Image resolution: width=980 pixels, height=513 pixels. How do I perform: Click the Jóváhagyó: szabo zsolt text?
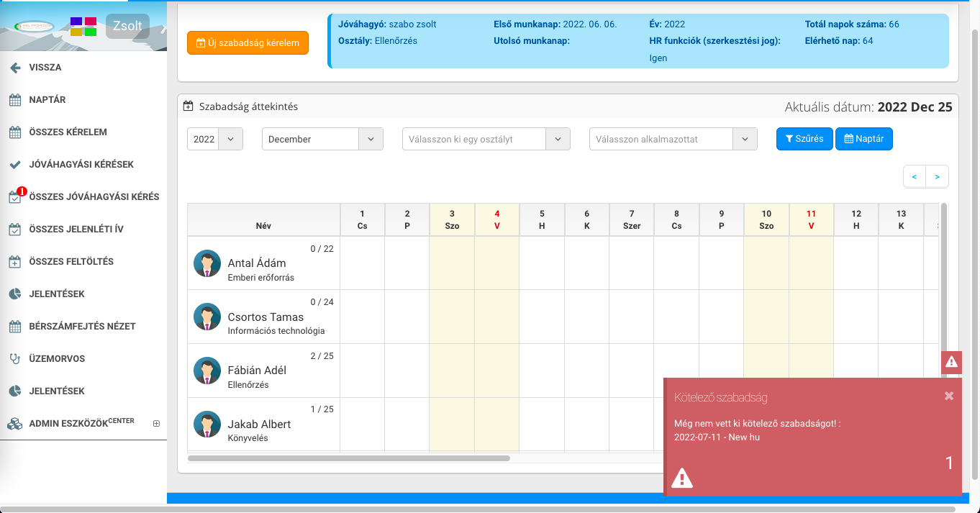point(387,24)
